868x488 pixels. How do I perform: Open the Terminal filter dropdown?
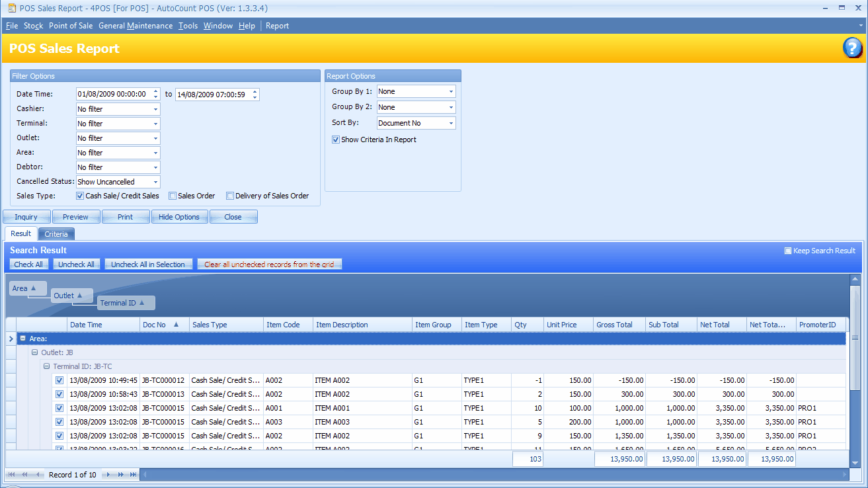pyautogui.click(x=156, y=124)
